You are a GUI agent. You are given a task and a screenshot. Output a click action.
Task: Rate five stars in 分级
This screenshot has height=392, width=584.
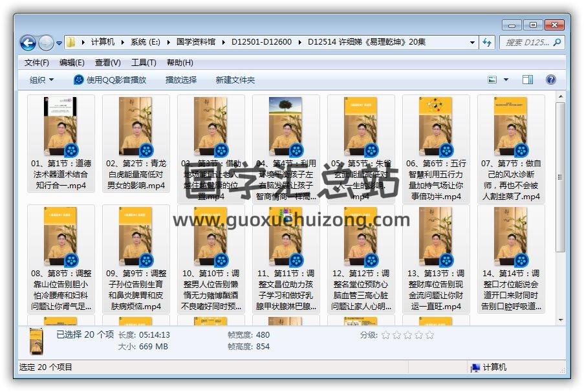(430, 335)
